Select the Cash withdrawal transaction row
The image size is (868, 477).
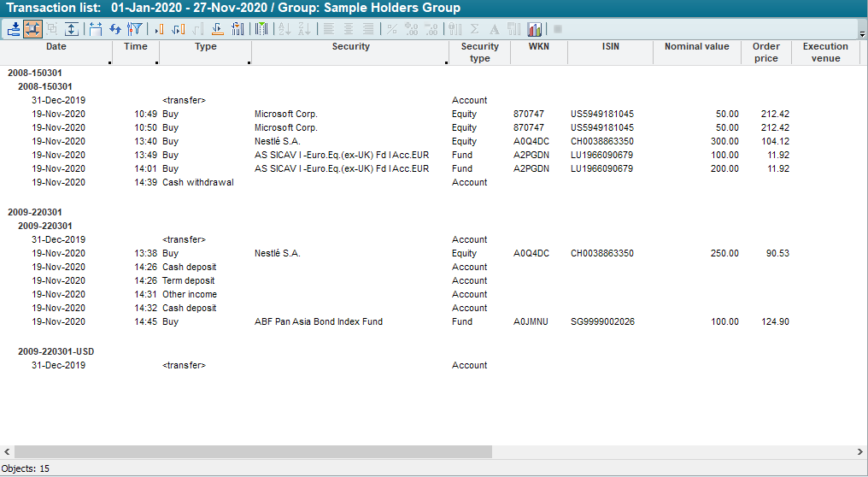click(x=197, y=182)
